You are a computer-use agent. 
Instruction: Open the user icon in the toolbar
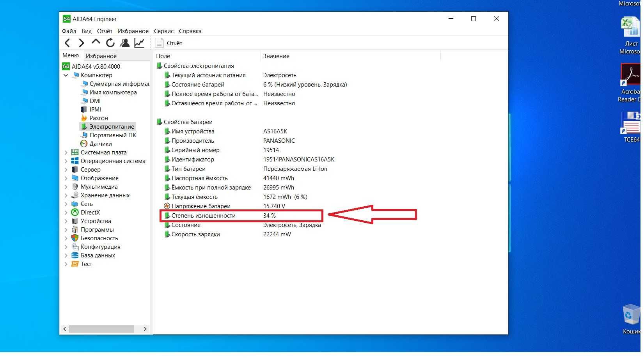click(x=125, y=43)
